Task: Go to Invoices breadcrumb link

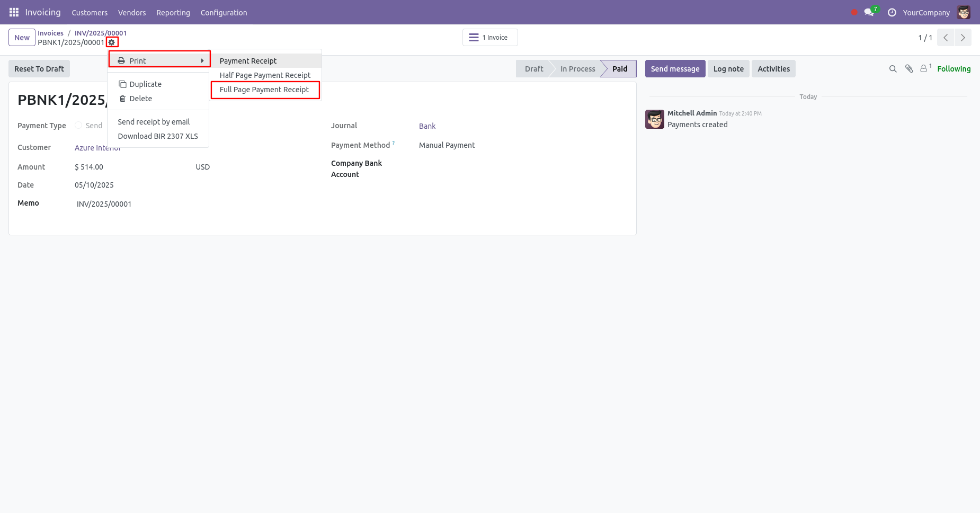Action: [x=50, y=33]
